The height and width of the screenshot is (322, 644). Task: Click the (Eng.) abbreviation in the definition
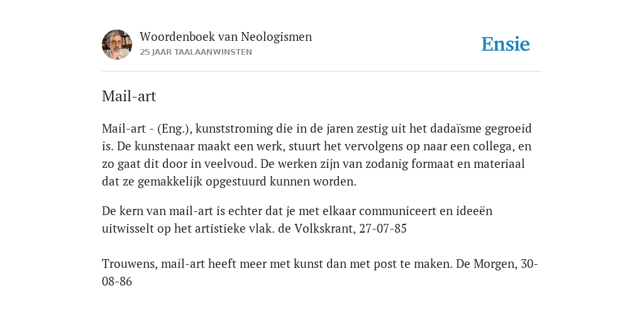point(175,129)
